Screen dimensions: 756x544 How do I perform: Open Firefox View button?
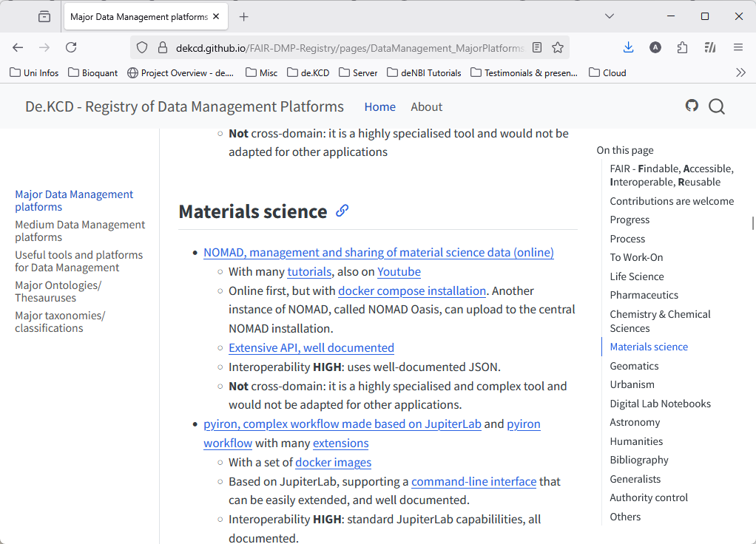click(x=44, y=16)
